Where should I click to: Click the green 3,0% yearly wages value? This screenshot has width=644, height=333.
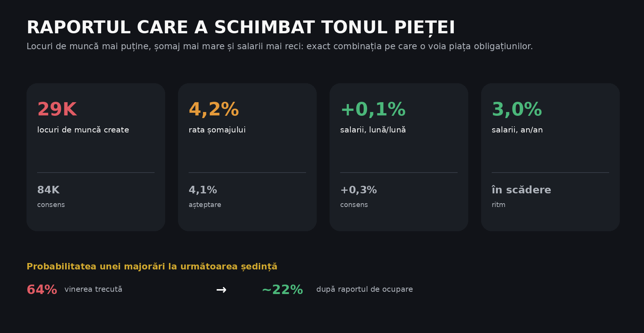tap(517, 109)
